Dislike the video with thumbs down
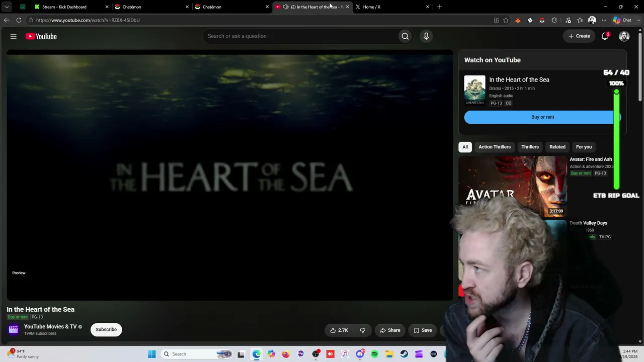 click(362, 330)
